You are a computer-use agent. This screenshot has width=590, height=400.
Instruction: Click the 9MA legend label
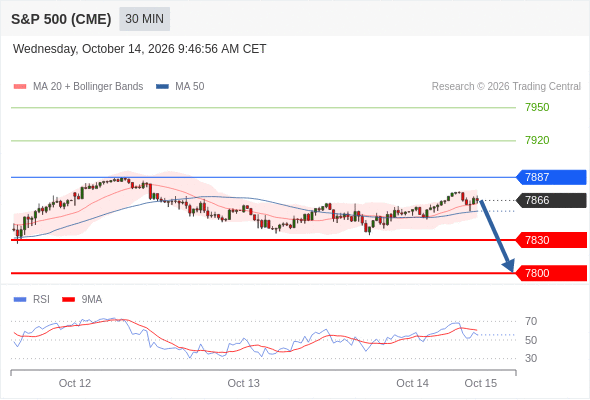tap(92, 300)
